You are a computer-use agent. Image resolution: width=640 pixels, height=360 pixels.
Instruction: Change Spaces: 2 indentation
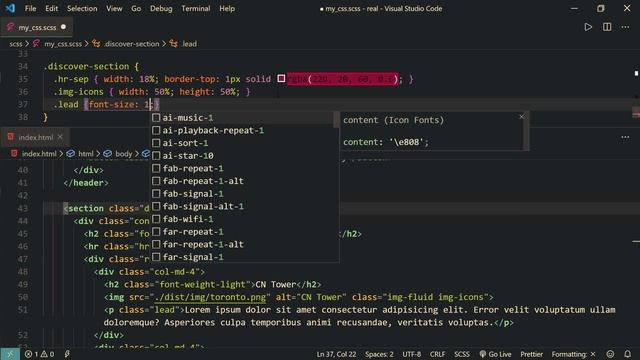[x=379, y=354]
